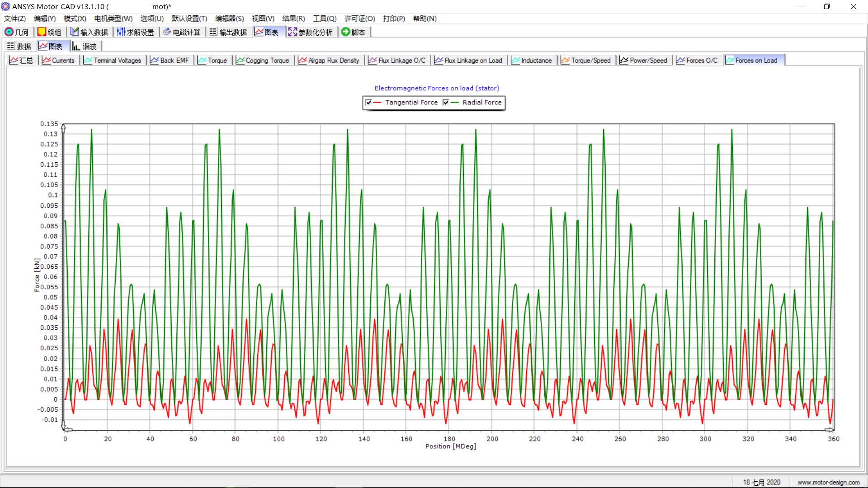The image size is (868, 488).
Task: Show the Airgap Flux Density graph
Action: (330, 60)
